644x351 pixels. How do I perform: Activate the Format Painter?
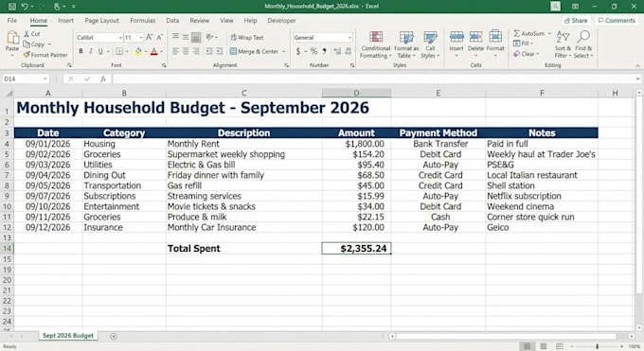[45, 55]
